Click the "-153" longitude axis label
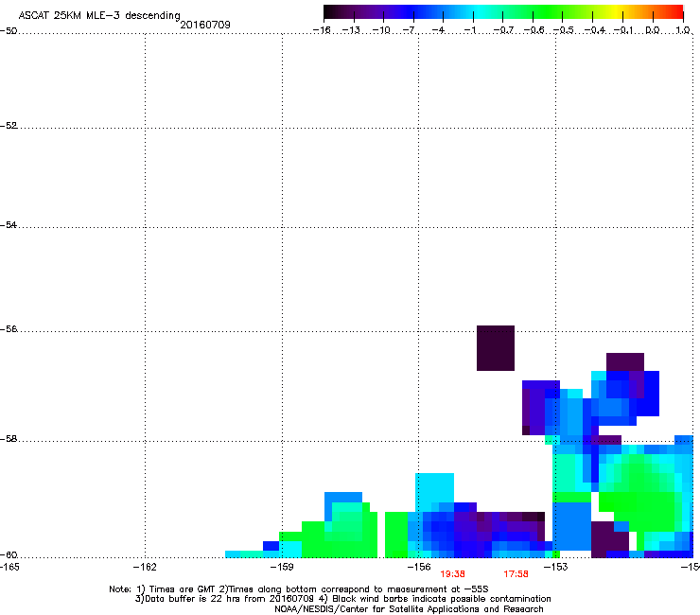Screen dimensions: 700x615 tap(556, 567)
